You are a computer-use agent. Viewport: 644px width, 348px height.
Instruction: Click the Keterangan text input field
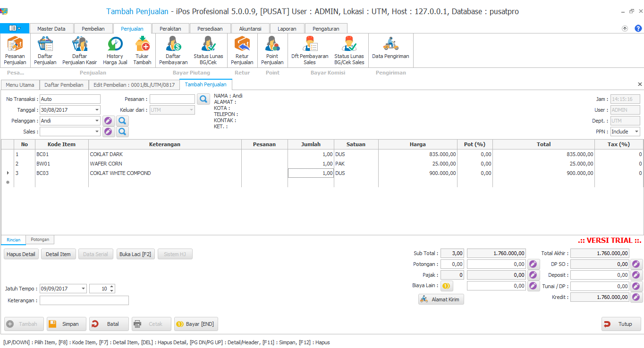[x=84, y=300]
